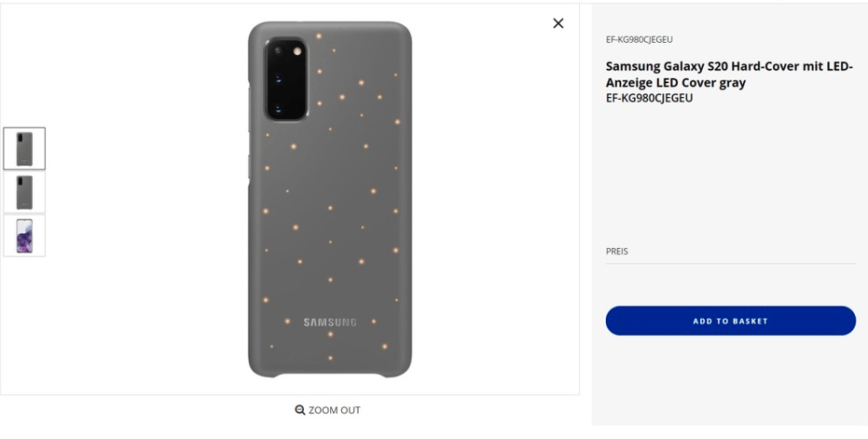Click the center of the large product image
The height and width of the screenshot is (439, 868).
tap(329, 199)
